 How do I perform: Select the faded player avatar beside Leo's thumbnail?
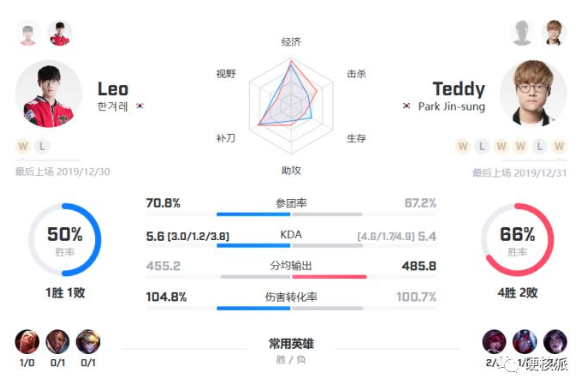(x=28, y=33)
